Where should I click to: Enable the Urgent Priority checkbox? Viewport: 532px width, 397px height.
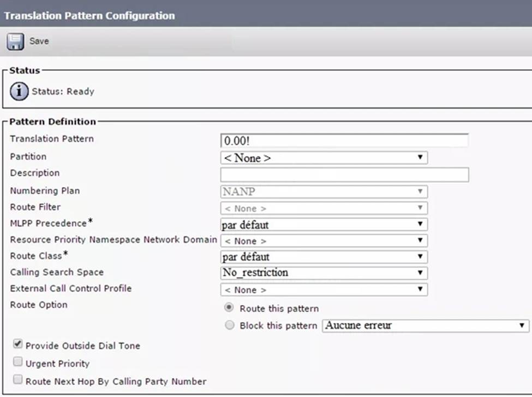click(18, 363)
